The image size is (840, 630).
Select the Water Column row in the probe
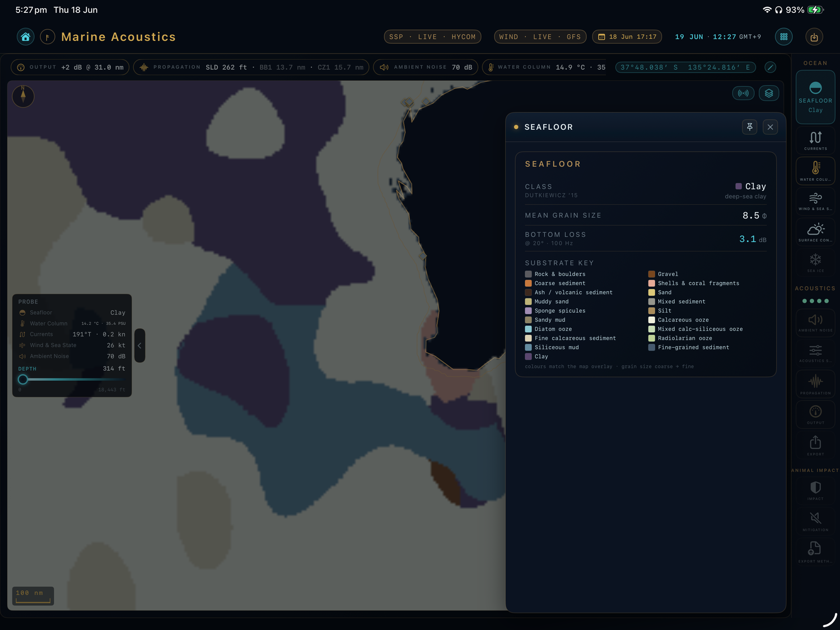click(72, 324)
